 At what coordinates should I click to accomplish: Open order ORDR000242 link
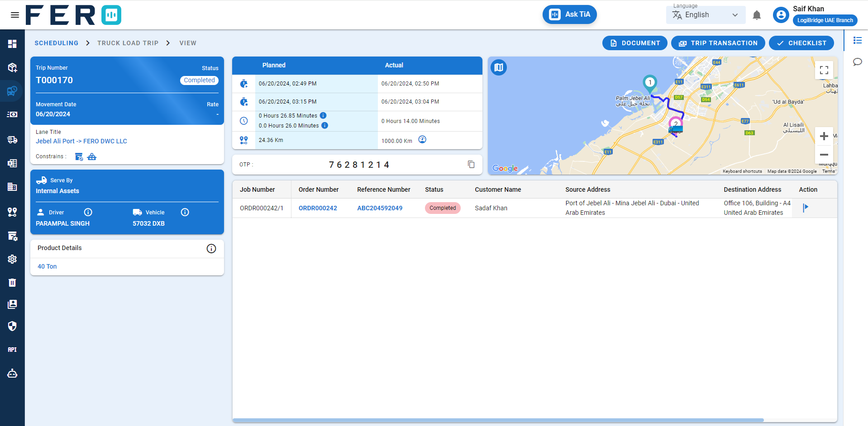(x=318, y=208)
